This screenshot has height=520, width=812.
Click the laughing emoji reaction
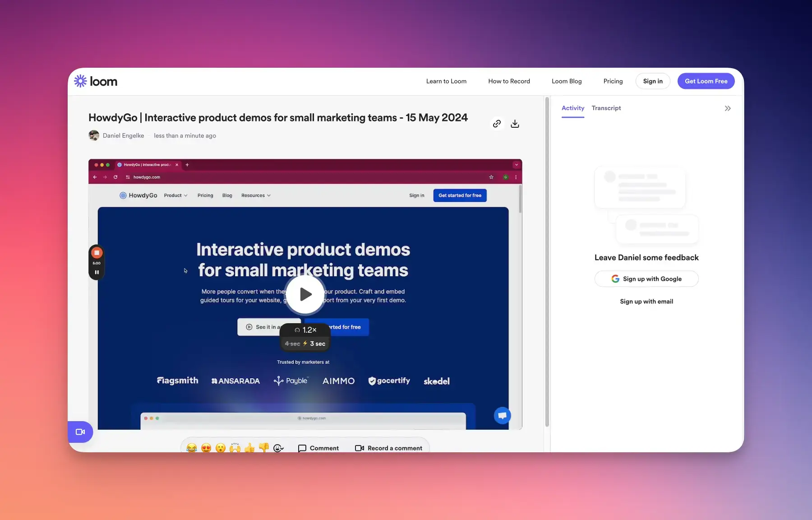coord(192,448)
